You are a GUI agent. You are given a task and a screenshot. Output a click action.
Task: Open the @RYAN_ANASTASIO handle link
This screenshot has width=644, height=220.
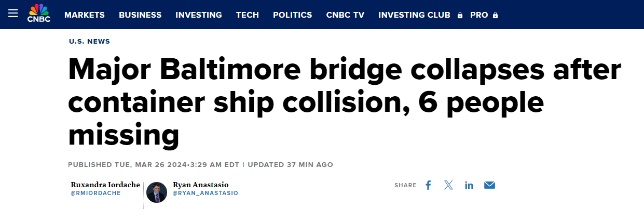pyautogui.click(x=205, y=193)
